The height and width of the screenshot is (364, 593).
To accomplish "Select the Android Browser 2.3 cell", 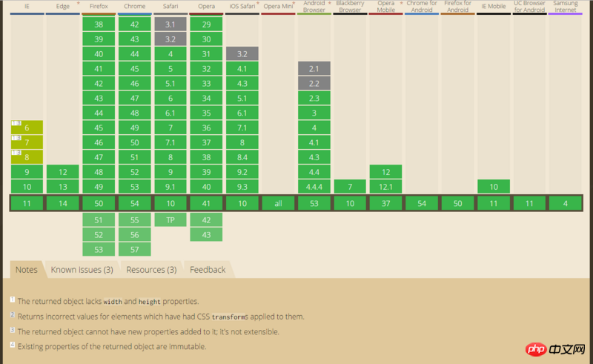I will click(x=314, y=98).
